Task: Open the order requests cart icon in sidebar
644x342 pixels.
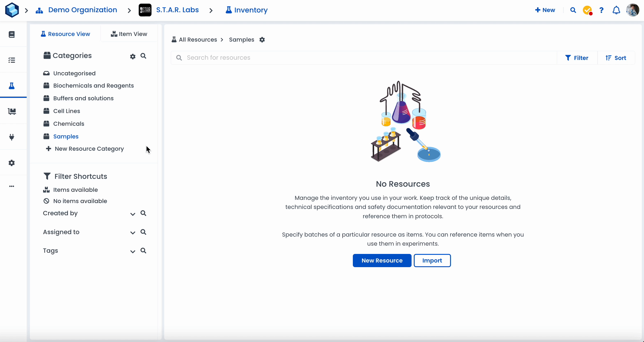Action: point(12,111)
